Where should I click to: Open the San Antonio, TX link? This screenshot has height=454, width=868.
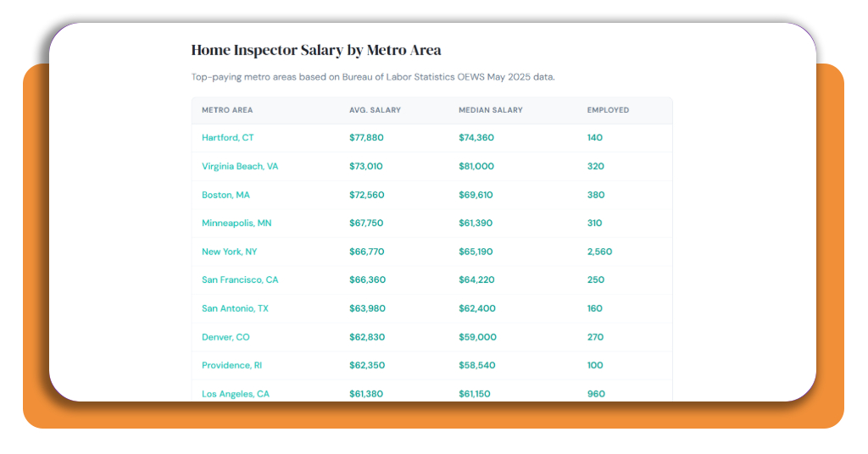point(235,308)
